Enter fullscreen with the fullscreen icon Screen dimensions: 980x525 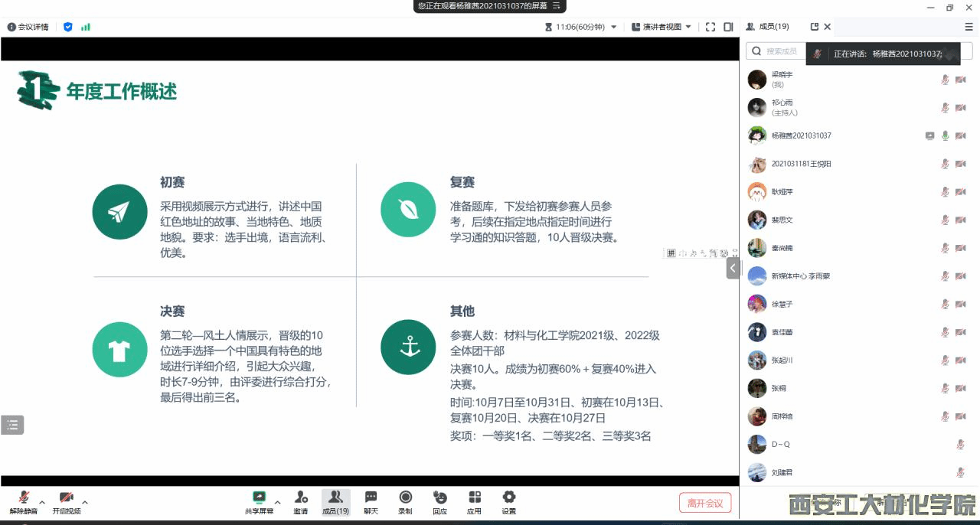coord(710,27)
